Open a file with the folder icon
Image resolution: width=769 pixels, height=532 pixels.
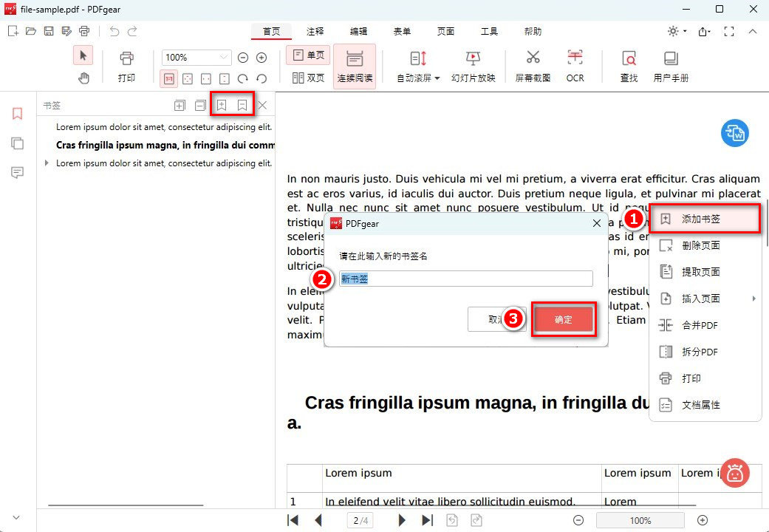tap(31, 32)
